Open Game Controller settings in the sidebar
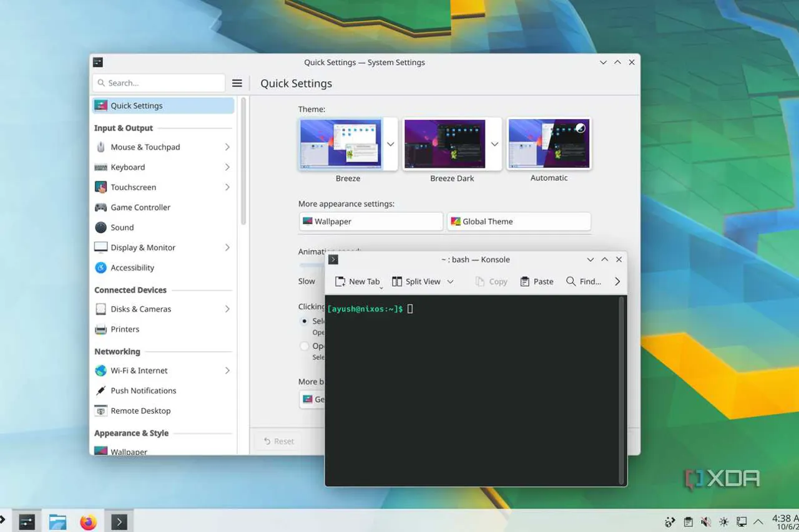The image size is (799, 532). coord(163,207)
